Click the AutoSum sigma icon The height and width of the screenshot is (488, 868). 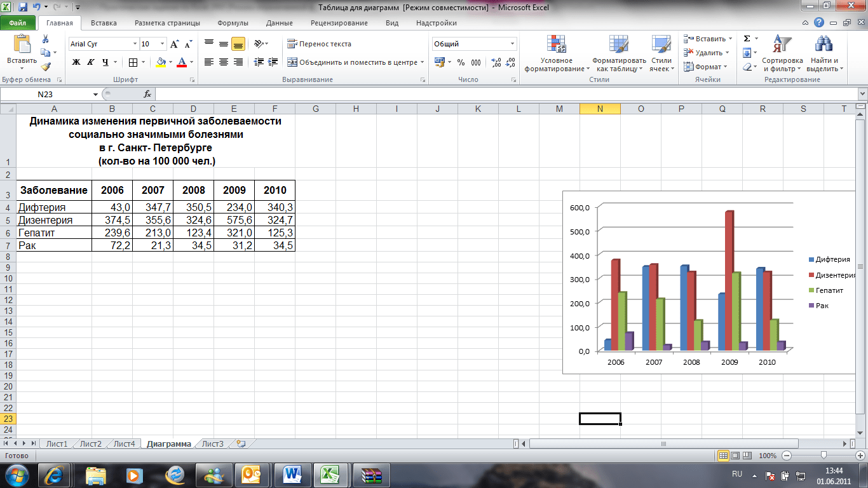745,38
